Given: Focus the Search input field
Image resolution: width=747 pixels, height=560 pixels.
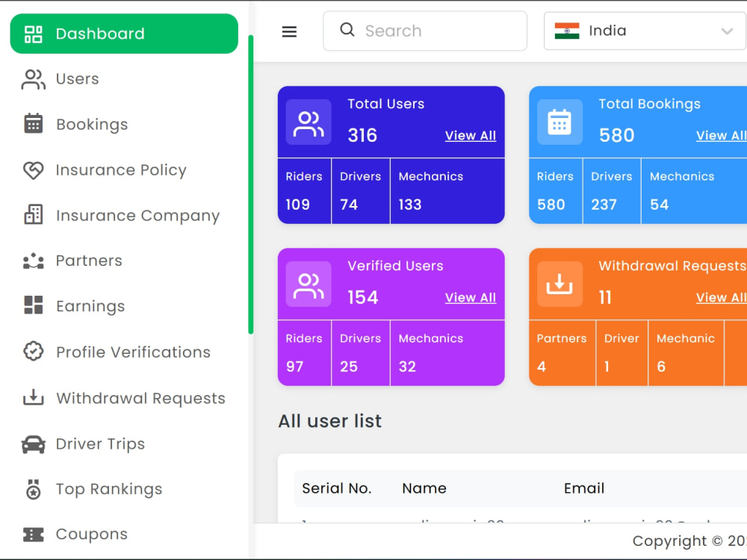Looking at the screenshot, I should pyautogui.click(x=425, y=31).
